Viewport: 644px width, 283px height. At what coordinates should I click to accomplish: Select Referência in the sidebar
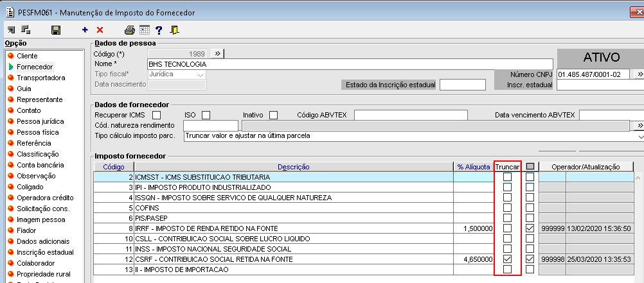(34, 143)
